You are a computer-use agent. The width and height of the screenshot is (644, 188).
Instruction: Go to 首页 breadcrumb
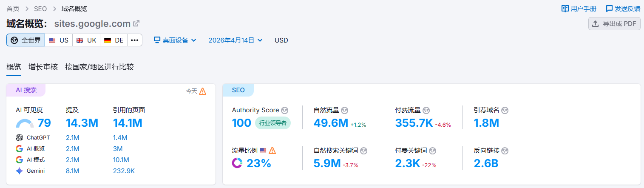(13, 9)
